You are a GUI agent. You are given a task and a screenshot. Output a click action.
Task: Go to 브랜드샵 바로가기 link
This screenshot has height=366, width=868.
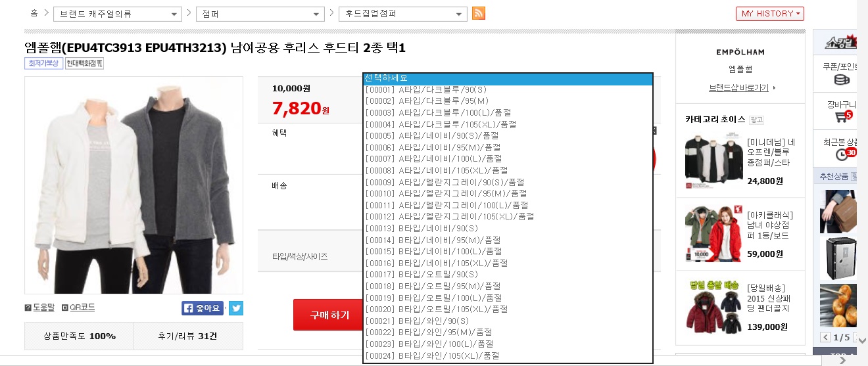[x=739, y=87]
